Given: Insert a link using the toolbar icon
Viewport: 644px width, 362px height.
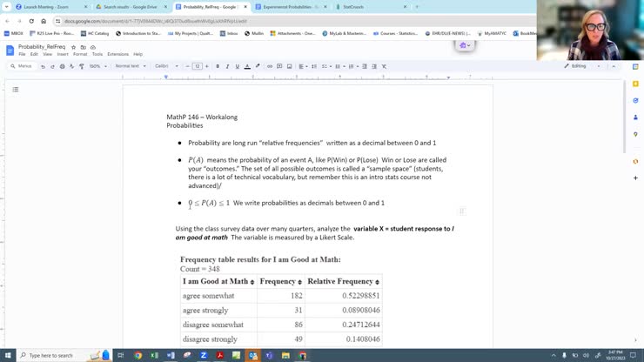Looking at the screenshot, I should pos(270,66).
